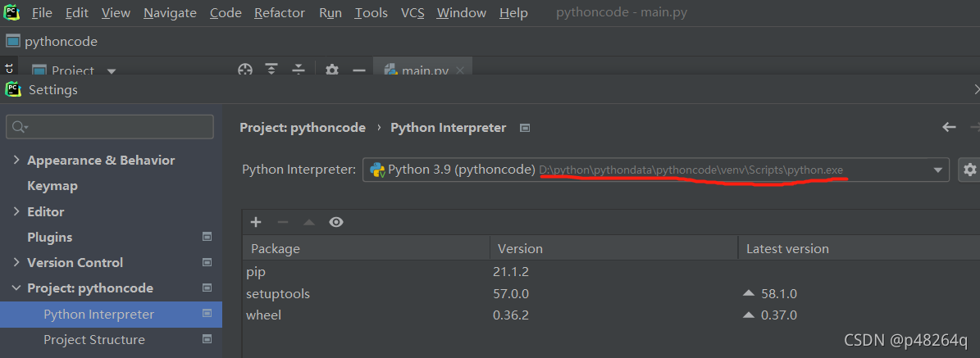Click the PyCharm logo in title bar

tap(11, 11)
